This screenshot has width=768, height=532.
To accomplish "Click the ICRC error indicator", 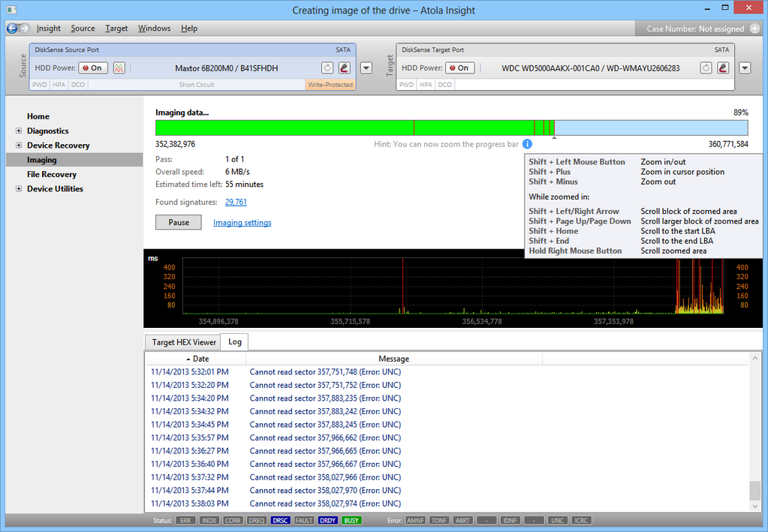I will [581, 520].
